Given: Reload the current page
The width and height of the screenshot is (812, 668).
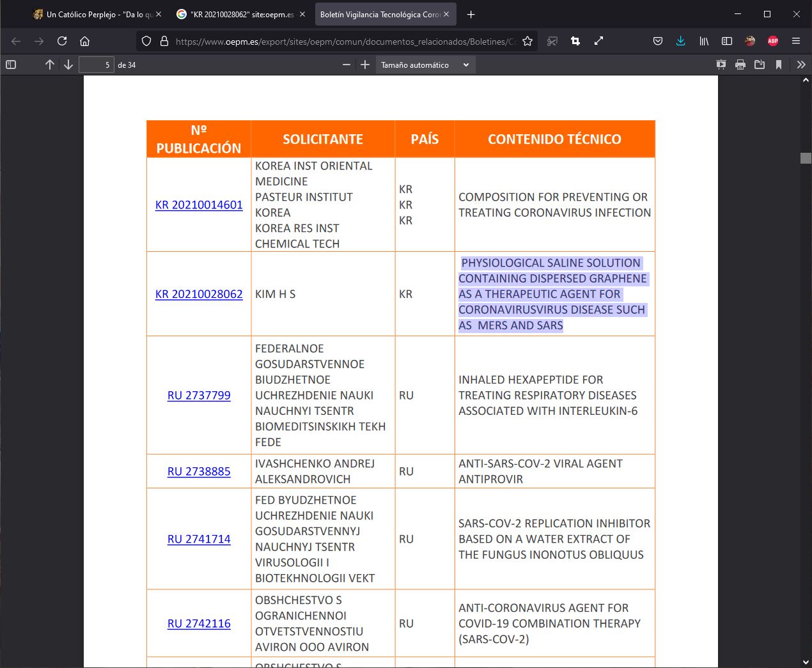Looking at the screenshot, I should (x=62, y=41).
